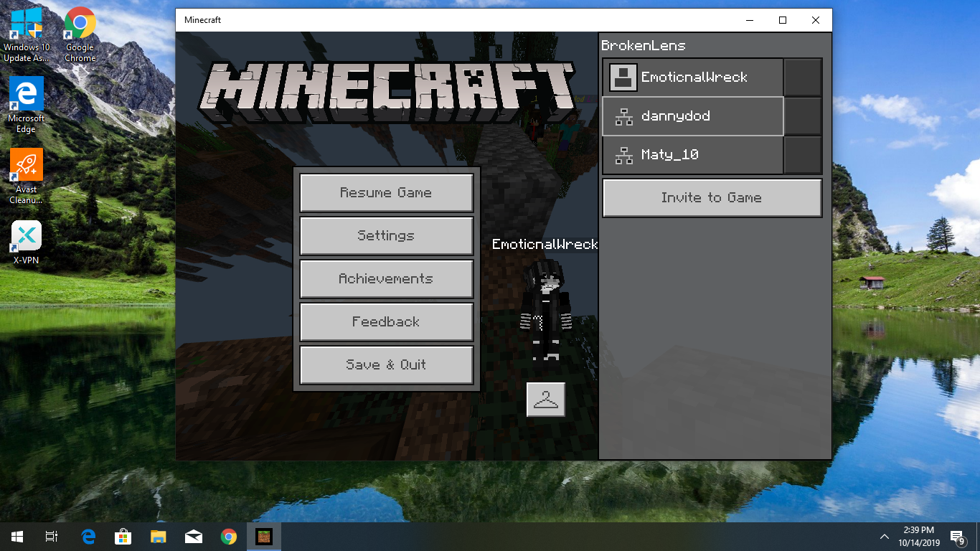Viewport: 980px width, 551px height.
Task: Click Invite to Game
Action: tap(712, 198)
